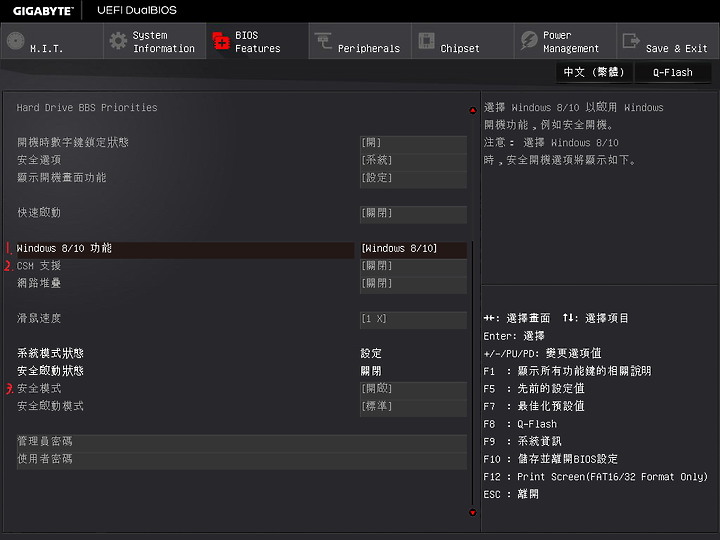Open the 滑鼠速度 [1 X] value dropdown
This screenshot has width=720, height=540.
pos(413,319)
